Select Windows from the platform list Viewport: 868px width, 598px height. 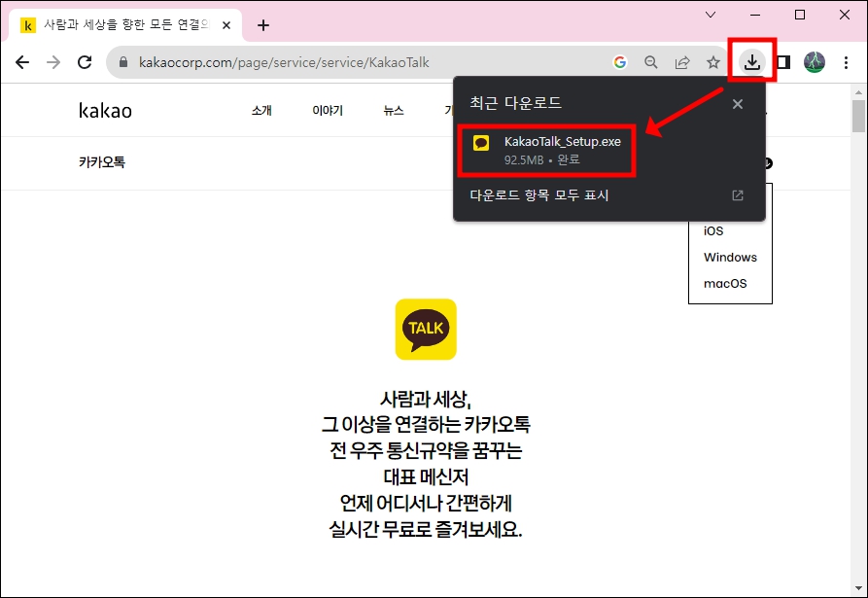[x=730, y=257]
